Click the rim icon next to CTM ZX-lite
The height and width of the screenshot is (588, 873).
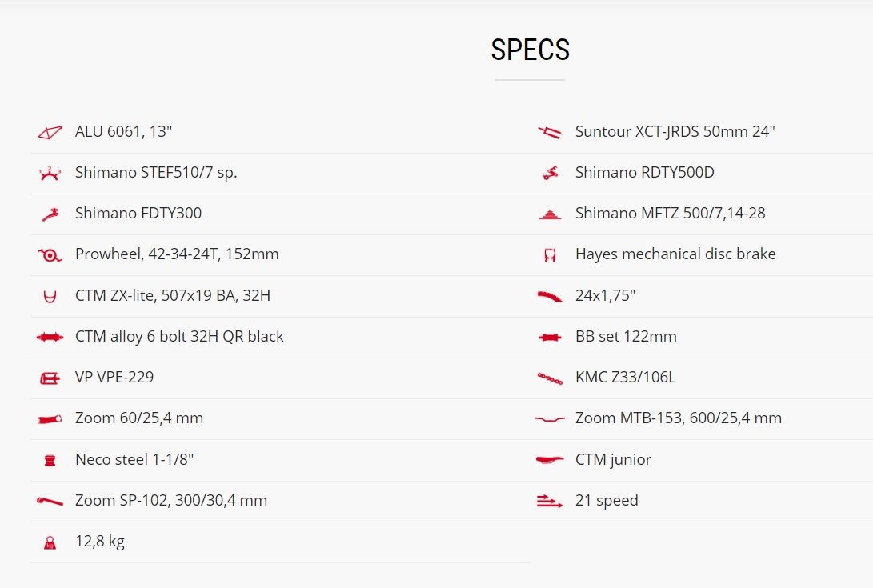tap(50, 296)
